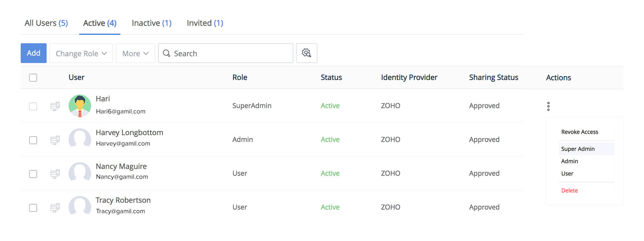Go to the Invited users tab
Image resolution: width=644 pixels, height=241 pixels.
205,23
